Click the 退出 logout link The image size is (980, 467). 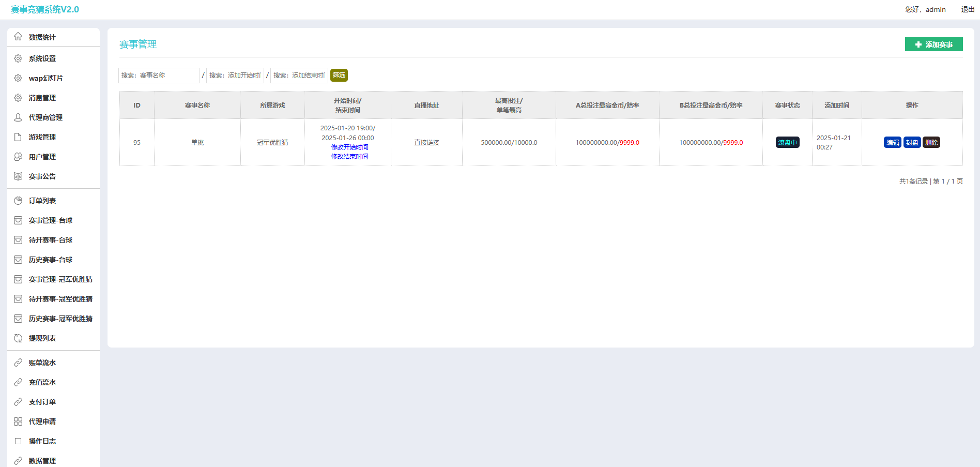(968, 9)
